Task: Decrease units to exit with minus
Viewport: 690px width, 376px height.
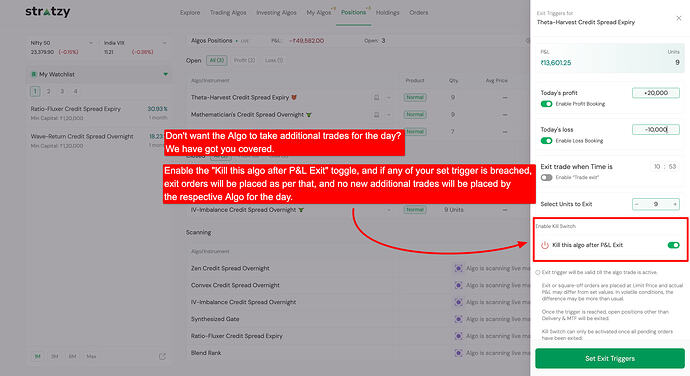Action: 636,204
